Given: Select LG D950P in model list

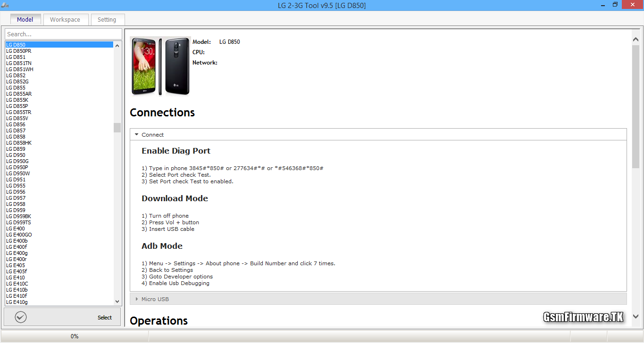Looking at the screenshot, I should 59,167.
